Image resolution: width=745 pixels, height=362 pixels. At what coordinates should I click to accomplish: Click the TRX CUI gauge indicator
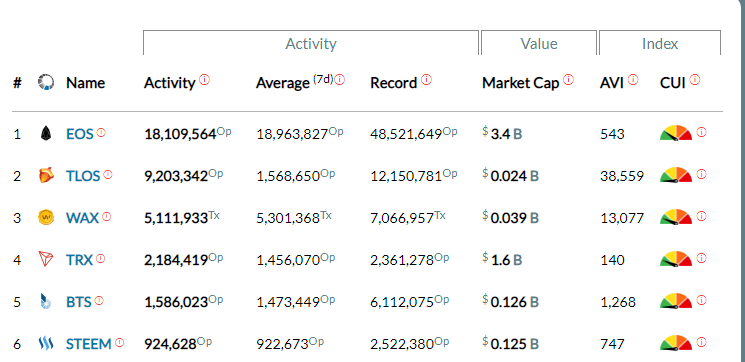tap(676, 259)
